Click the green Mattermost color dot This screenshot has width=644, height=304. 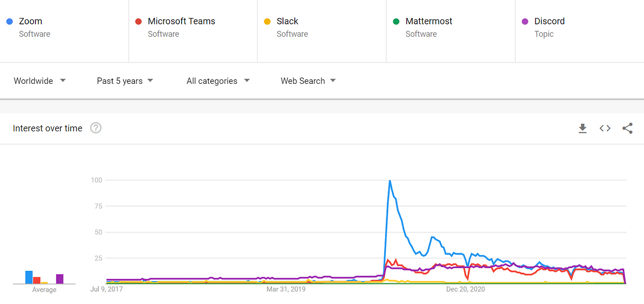point(396,22)
